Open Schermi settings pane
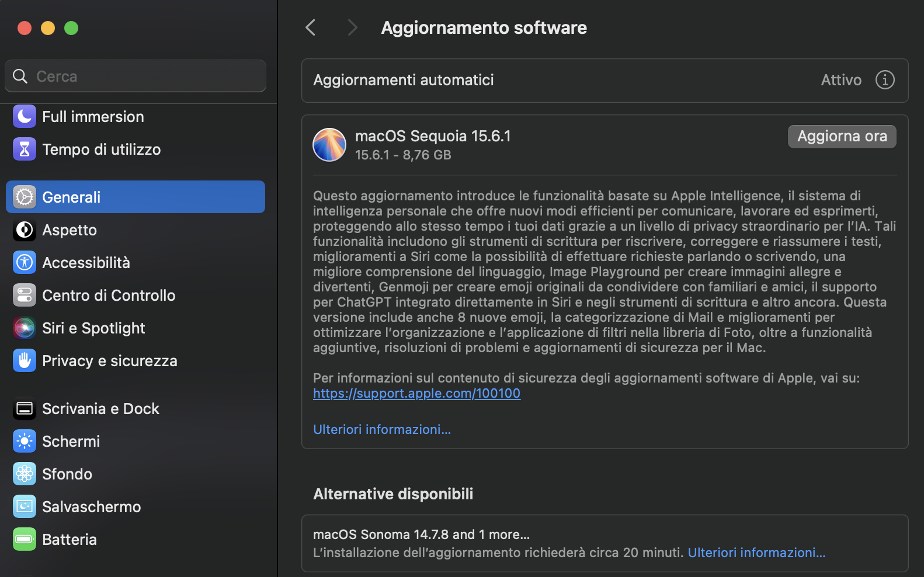This screenshot has width=924, height=577. (136, 442)
